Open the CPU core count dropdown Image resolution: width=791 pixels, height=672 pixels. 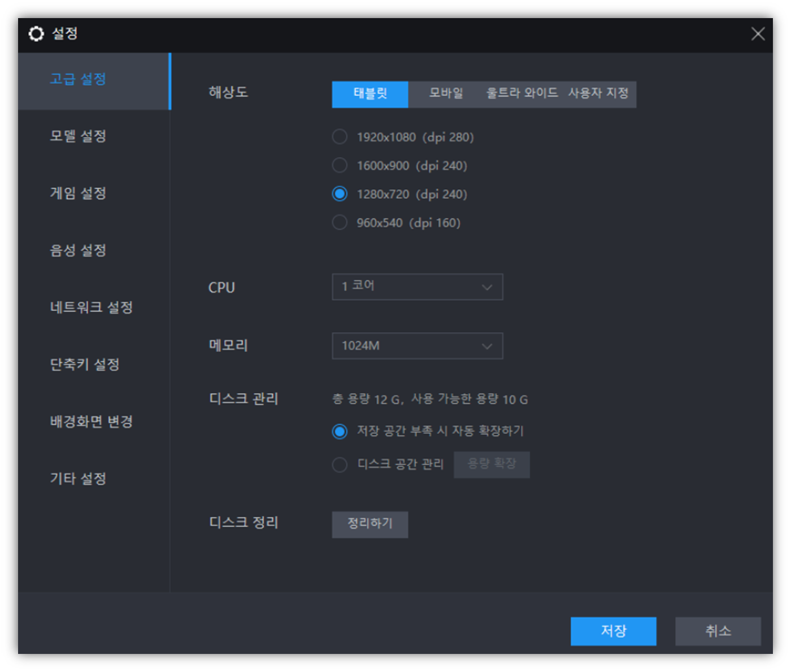pyautogui.click(x=417, y=287)
